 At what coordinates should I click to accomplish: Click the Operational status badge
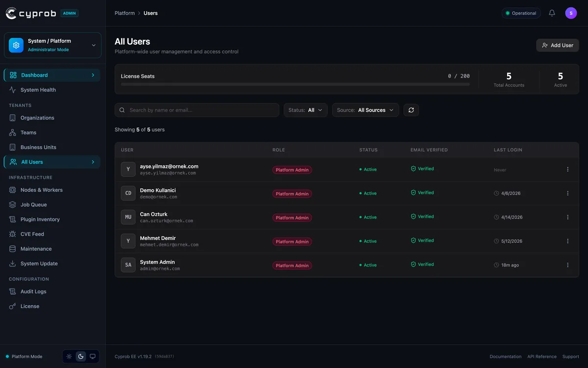pos(521,13)
